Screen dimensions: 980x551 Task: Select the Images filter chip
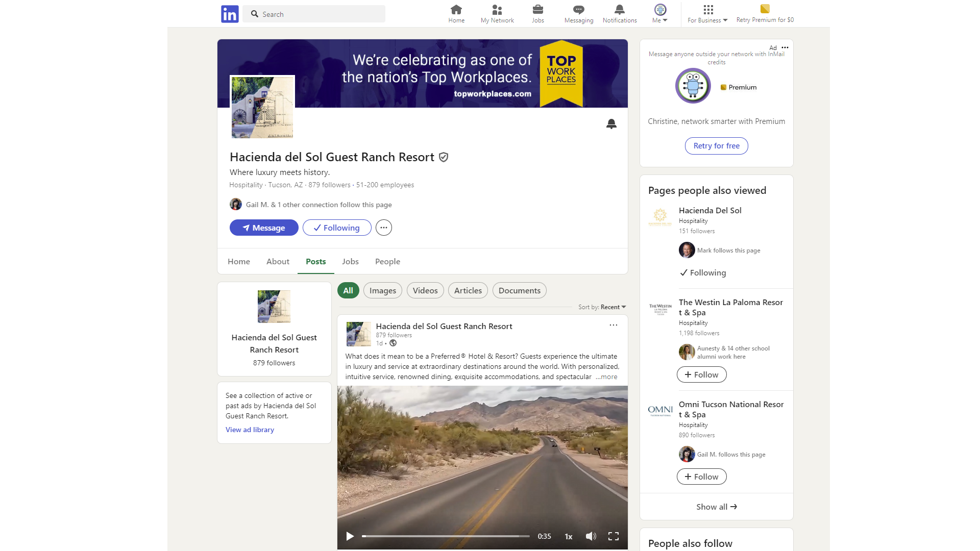[382, 291]
